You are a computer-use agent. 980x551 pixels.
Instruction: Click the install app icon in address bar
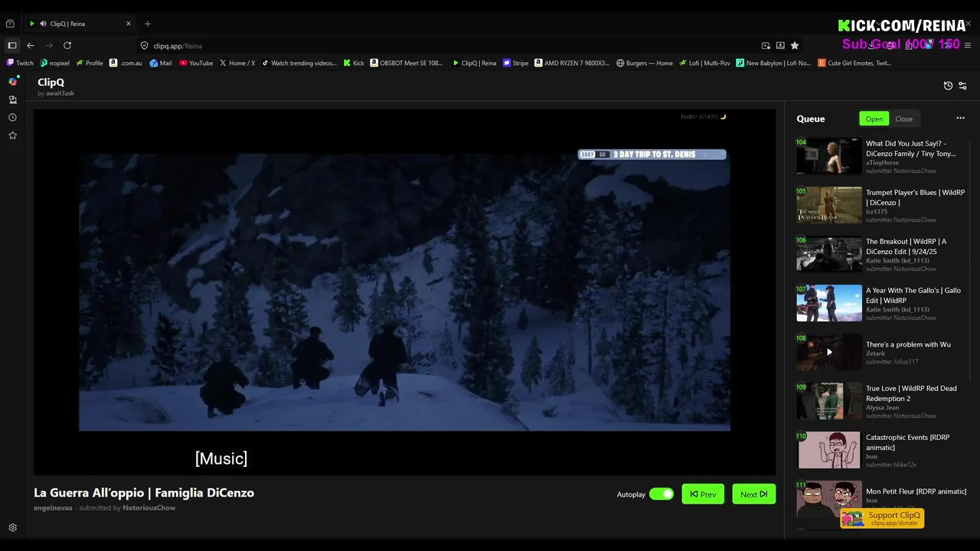[780, 45]
